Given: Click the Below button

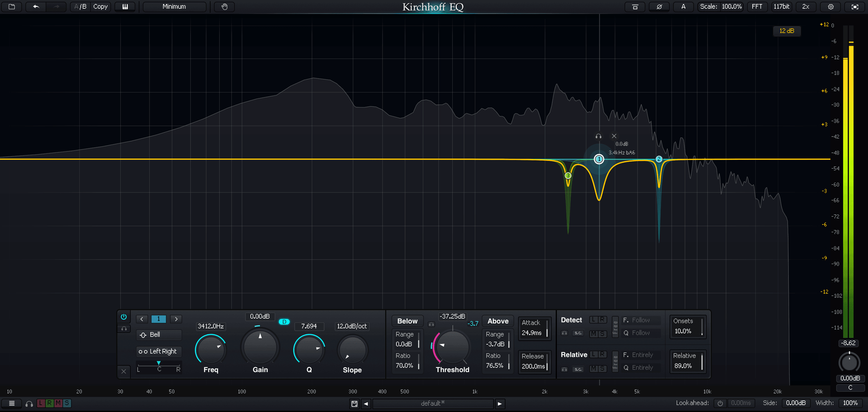Looking at the screenshot, I should pyautogui.click(x=407, y=321).
